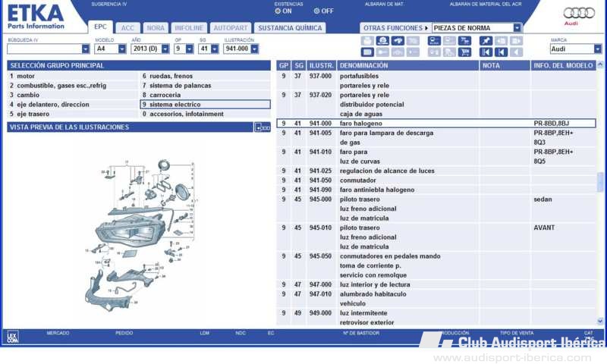Open the GP dropdown showing 9

click(x=189, y=49)
